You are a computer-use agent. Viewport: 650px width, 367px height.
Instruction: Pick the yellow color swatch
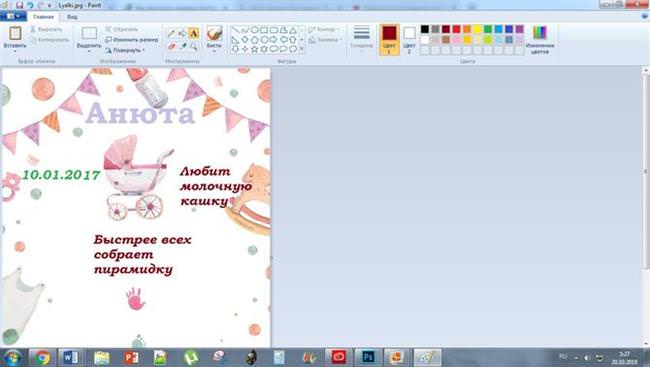(478, 29)
